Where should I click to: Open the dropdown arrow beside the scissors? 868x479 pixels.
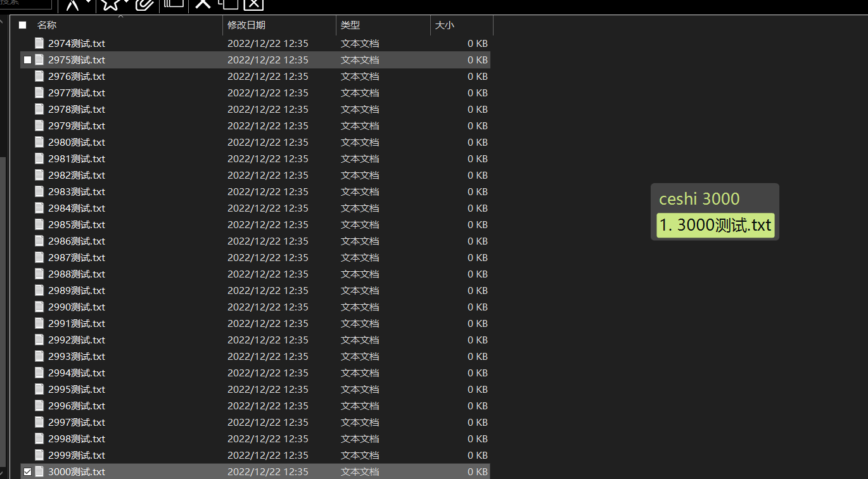(x=89, y=2)
